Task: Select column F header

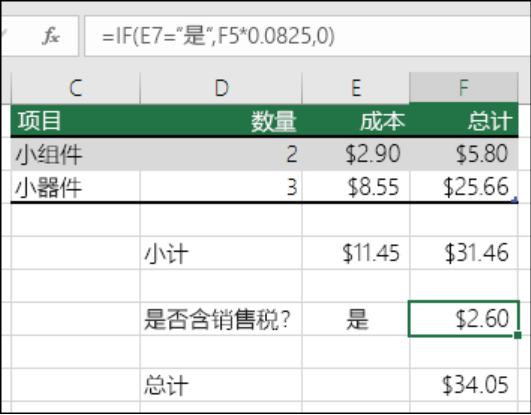Action: tap(464, 87)
